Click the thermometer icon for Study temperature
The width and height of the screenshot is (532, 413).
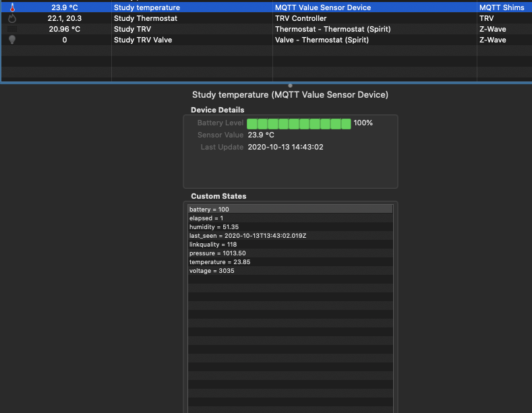pyautogui.click(x=12, y=7)
